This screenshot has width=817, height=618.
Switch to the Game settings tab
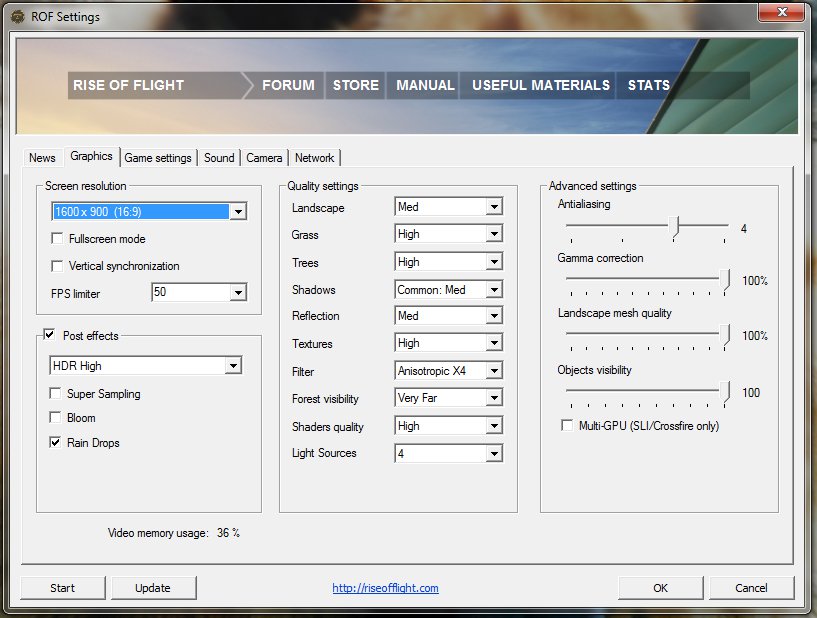[158, 158]
